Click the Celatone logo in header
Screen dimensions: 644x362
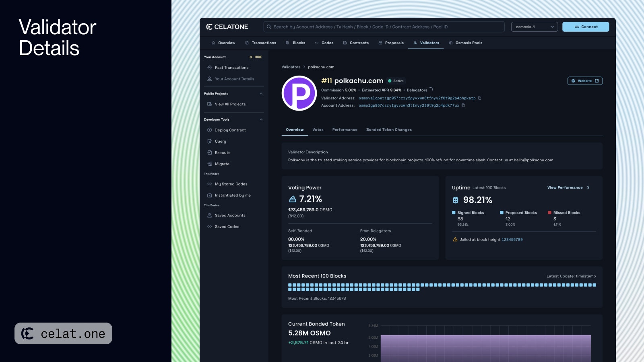227,27
